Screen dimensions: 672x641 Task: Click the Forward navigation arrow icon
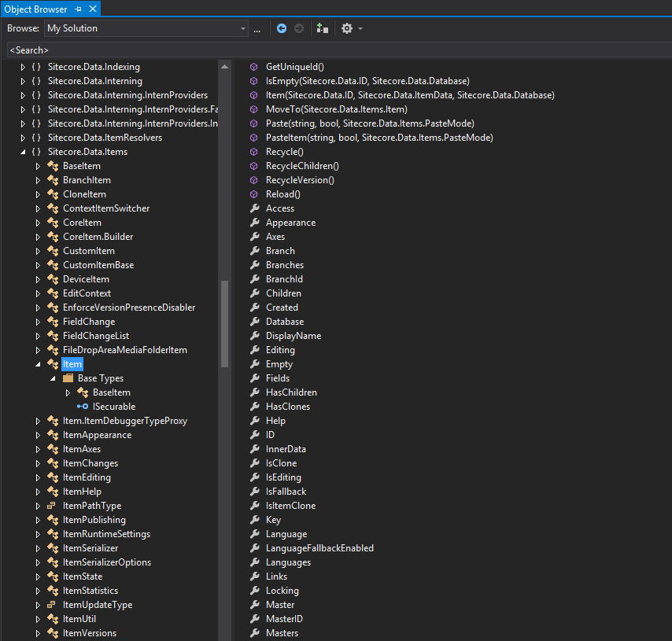pos(299,28)
